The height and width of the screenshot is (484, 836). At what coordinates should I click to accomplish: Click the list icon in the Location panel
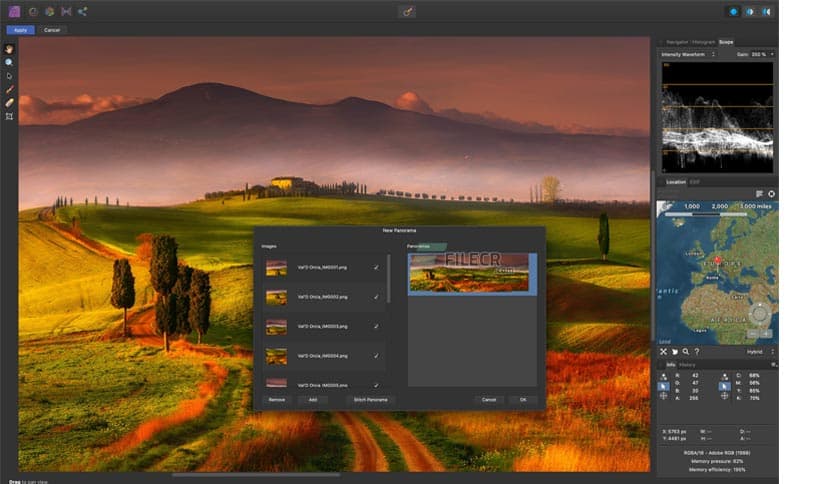point(759,194)
